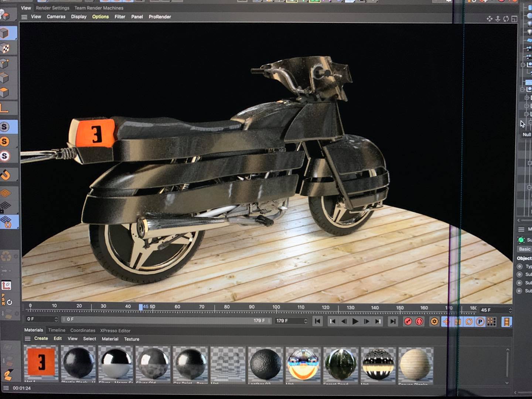Image resolution: width=532 pixels, height=399 pixels.
Task: Toggle Viewport Solo Single orange S
Action: [4, 141]
